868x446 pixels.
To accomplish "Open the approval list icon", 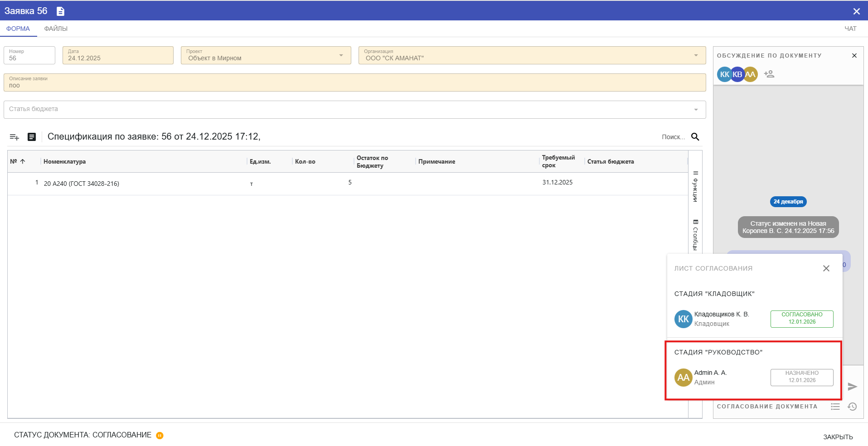I will tap(835, 407).
